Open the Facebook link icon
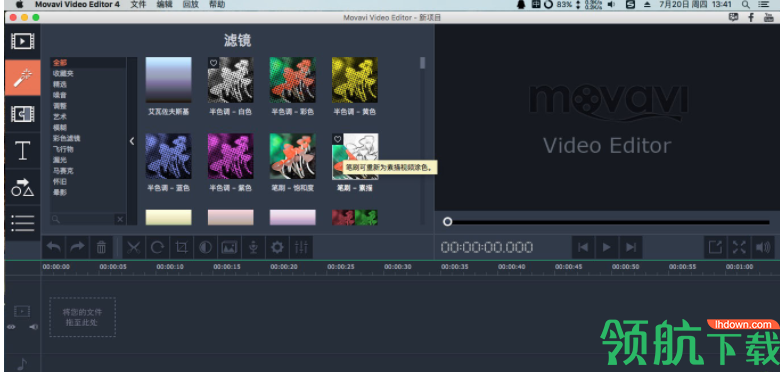The height and width of the screenshot is (372, 780). point(751,17)
